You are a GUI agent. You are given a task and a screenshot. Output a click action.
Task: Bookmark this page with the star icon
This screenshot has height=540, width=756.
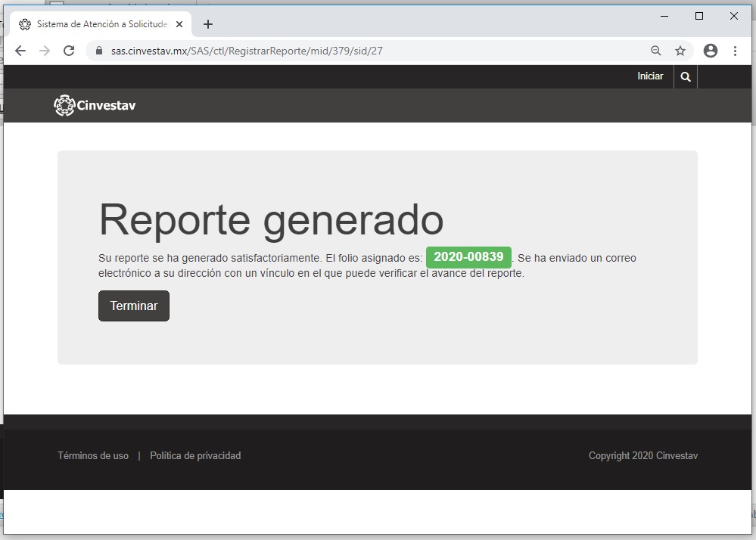[680, 51]
